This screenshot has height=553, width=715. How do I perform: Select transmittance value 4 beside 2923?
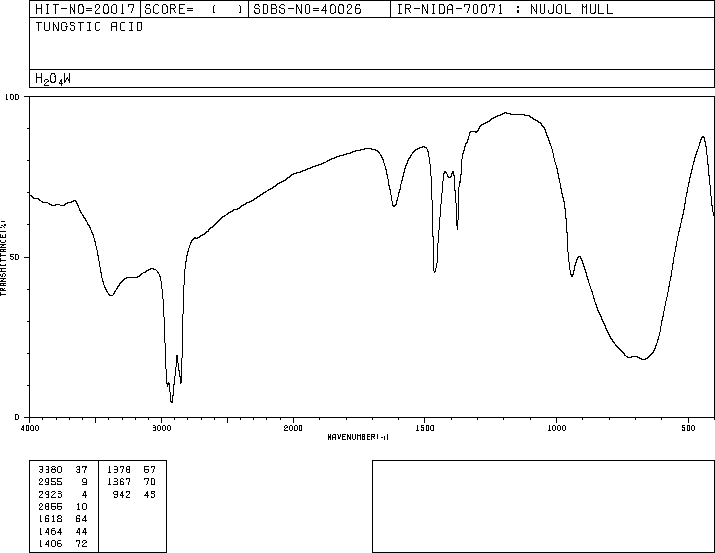(x=84, y=494)
